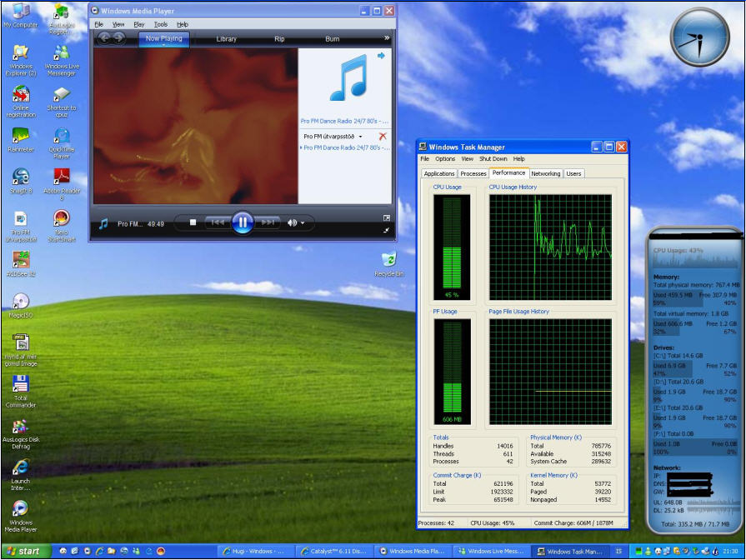Click the Pro FM Dance Radio playlist entry
Screen dimensions: 746x560
[345, 148]
